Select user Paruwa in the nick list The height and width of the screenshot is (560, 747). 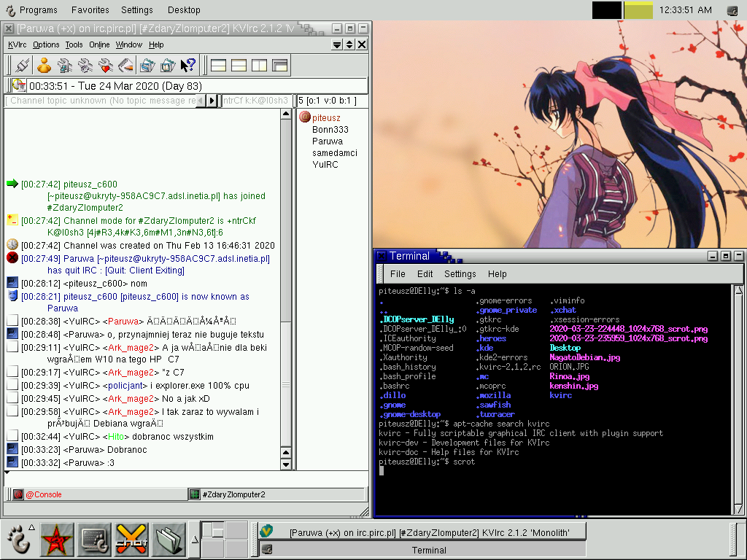[328, 141]
